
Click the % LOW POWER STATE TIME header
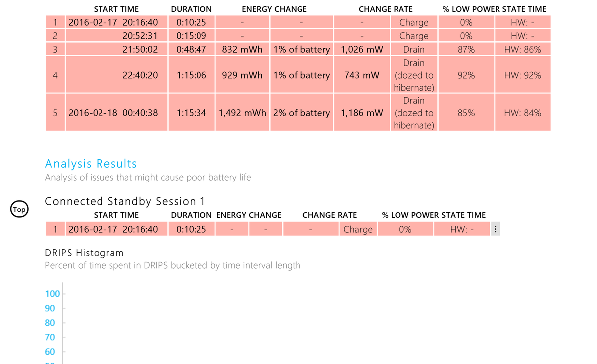coord(494,9)
